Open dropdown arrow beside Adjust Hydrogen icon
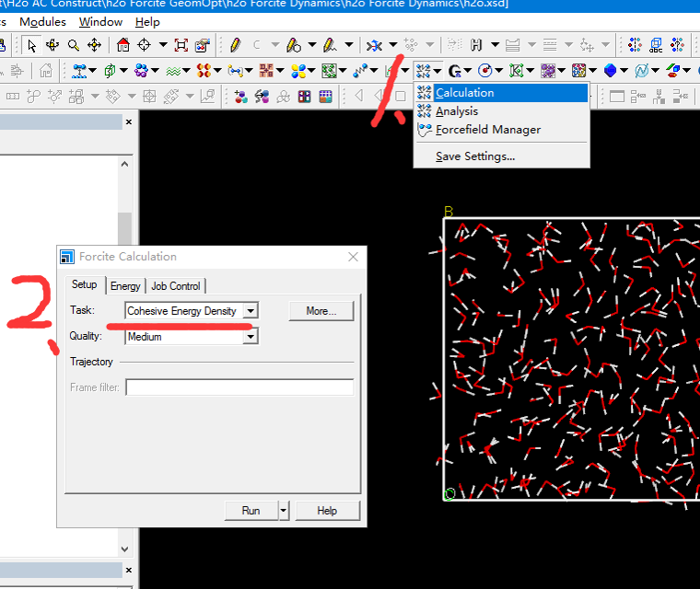The width and height of the screenshot is (700, 589). (496, 45)
